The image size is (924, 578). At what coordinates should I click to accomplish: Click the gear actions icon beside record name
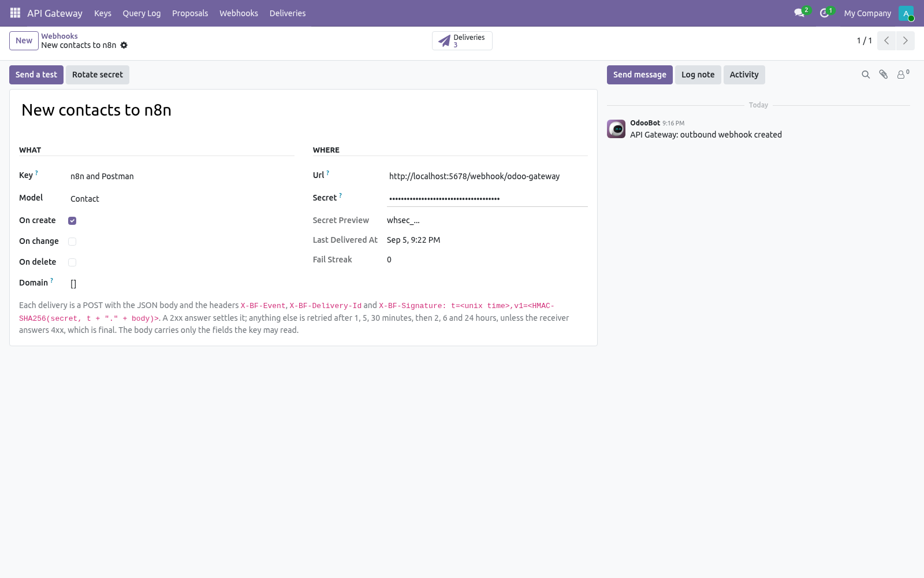pyautogui.click(x=124, y=45)
